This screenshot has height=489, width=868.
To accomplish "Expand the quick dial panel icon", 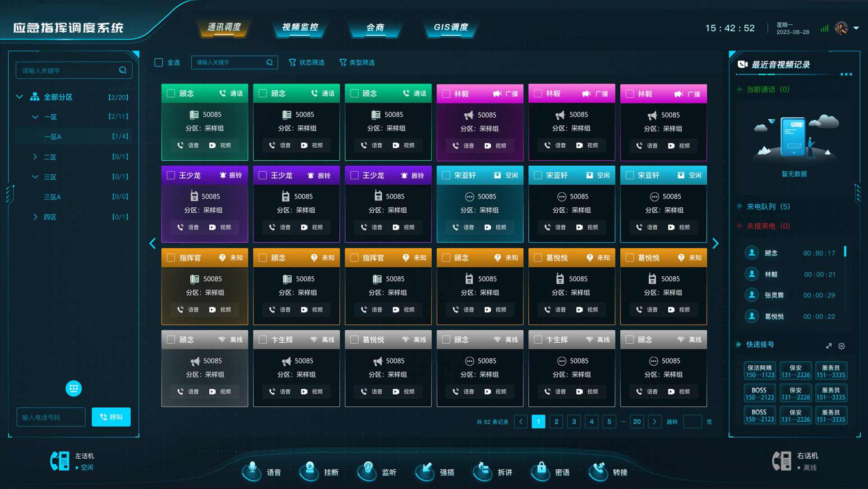I will (829, 346).
